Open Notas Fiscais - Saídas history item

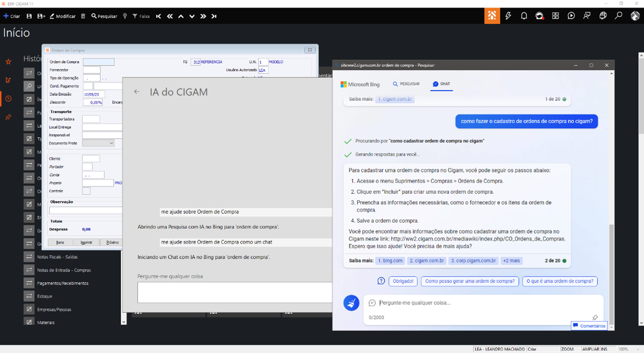(x=57, y=257)
